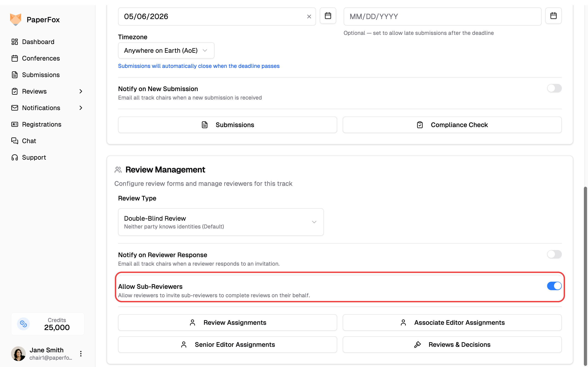588x367 pixels.
Task: Click the credits coin icon
Action: tap(24, 324)
